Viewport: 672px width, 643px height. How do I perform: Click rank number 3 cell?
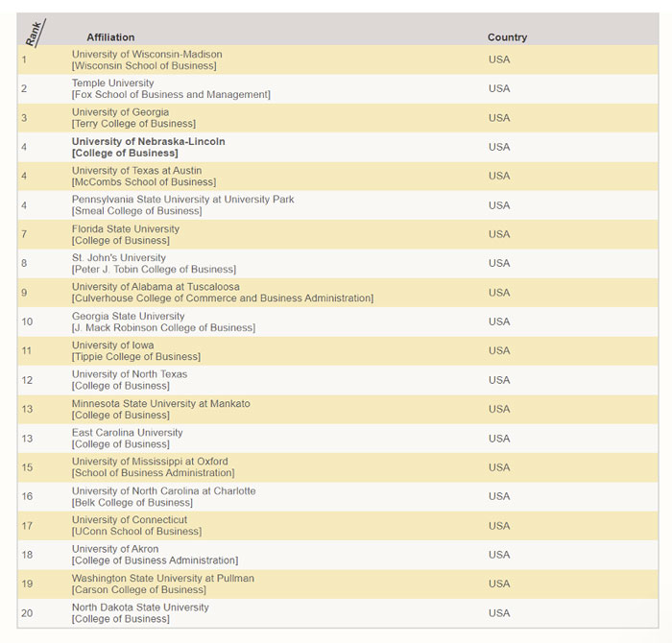coord(24,118)
